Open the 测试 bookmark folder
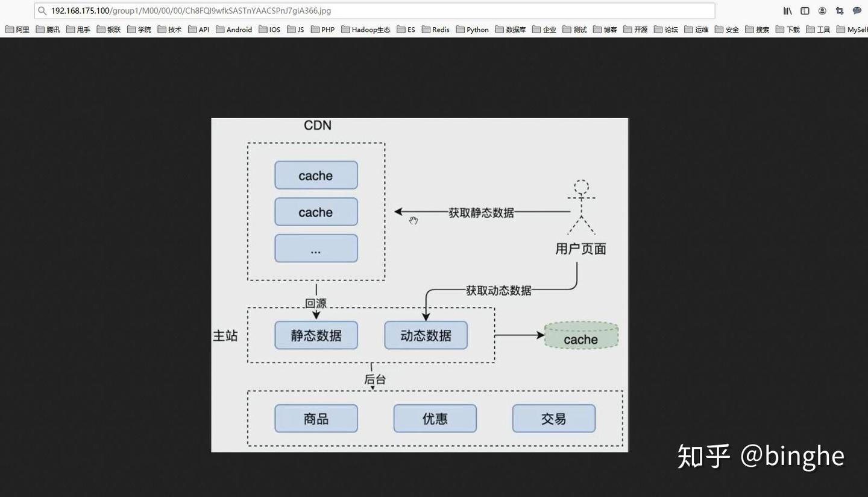This screenshot has height=497, width=868. [574, 30]
